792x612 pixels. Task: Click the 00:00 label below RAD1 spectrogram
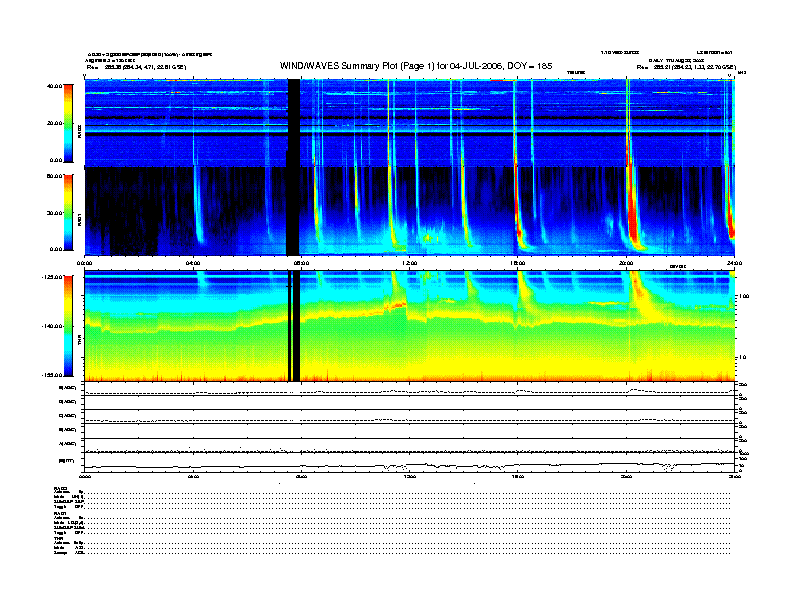84,263
